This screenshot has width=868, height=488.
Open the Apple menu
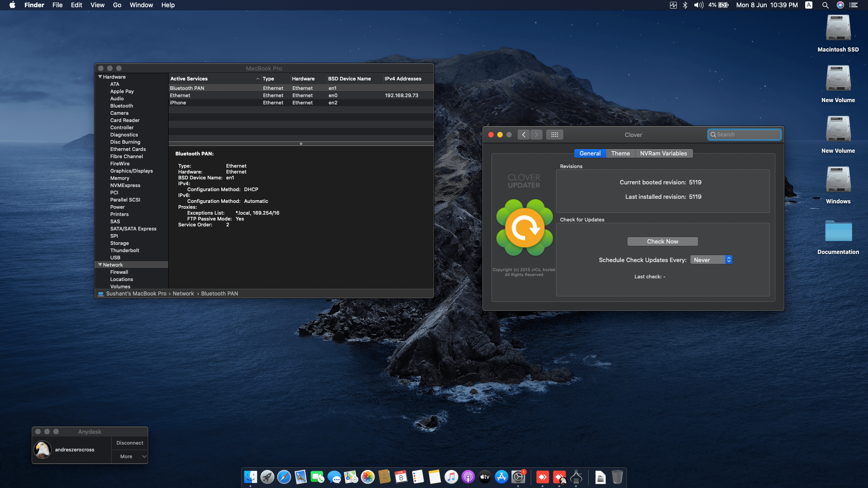pyautogui.click(x=12, y=5)
